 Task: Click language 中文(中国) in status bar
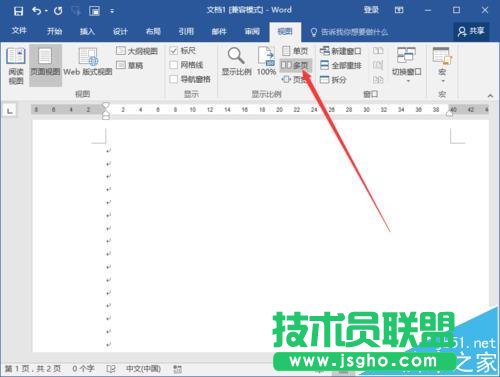(143, 369)
